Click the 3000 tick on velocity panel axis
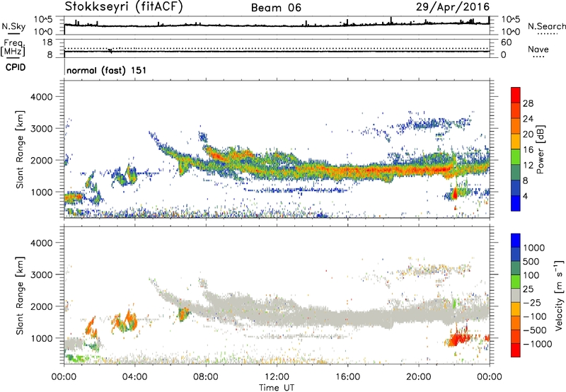 42,275
